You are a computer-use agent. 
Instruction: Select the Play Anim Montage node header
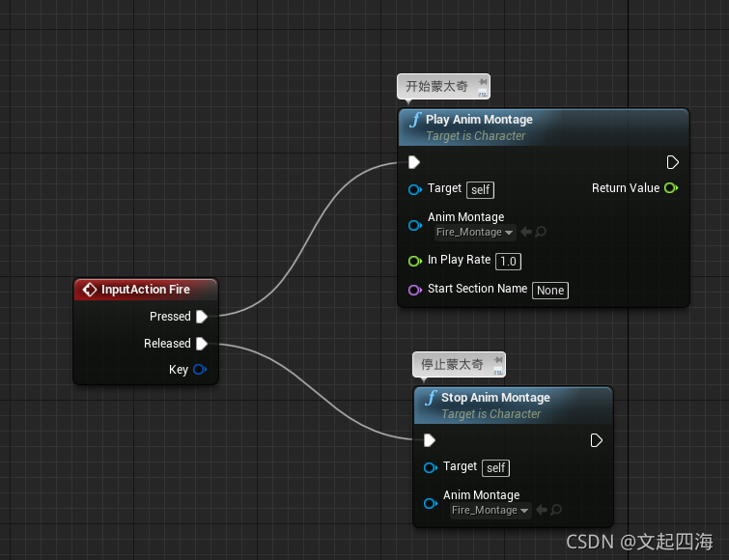544,127
